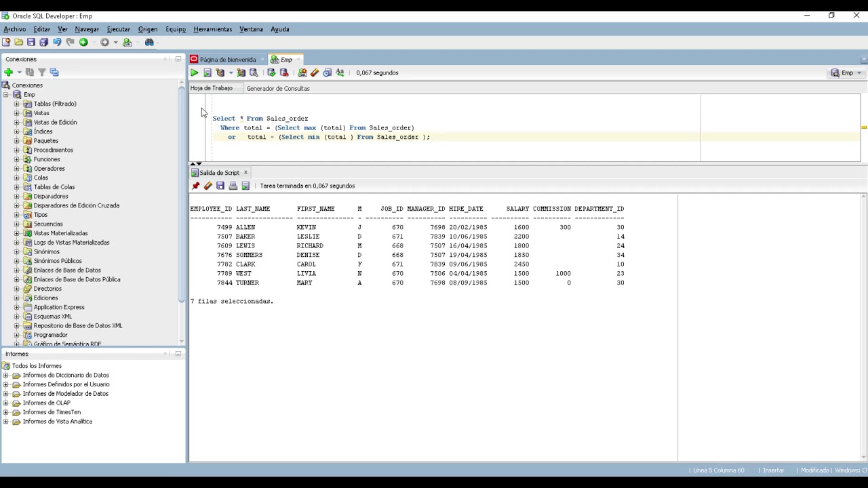The width and height of the screenshot is (868, 488).
Task: Click the Commit icon
Action: coord(271,73)
